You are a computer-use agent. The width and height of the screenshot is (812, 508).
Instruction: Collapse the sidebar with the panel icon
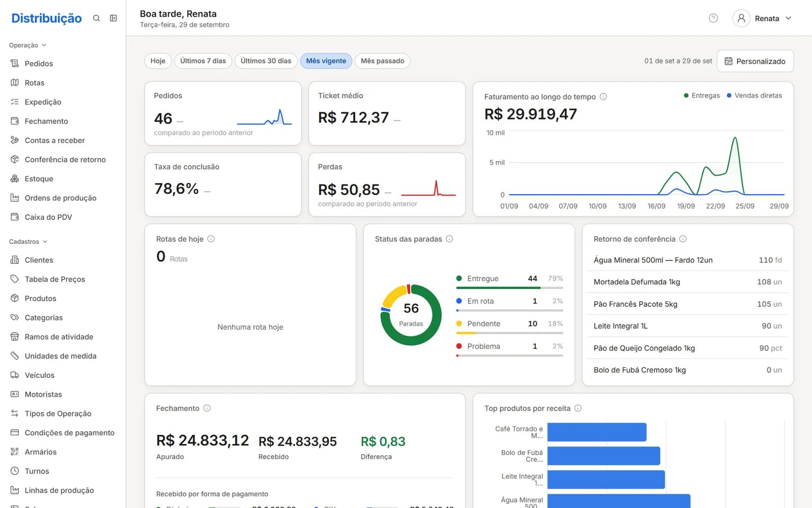point(113,18)
